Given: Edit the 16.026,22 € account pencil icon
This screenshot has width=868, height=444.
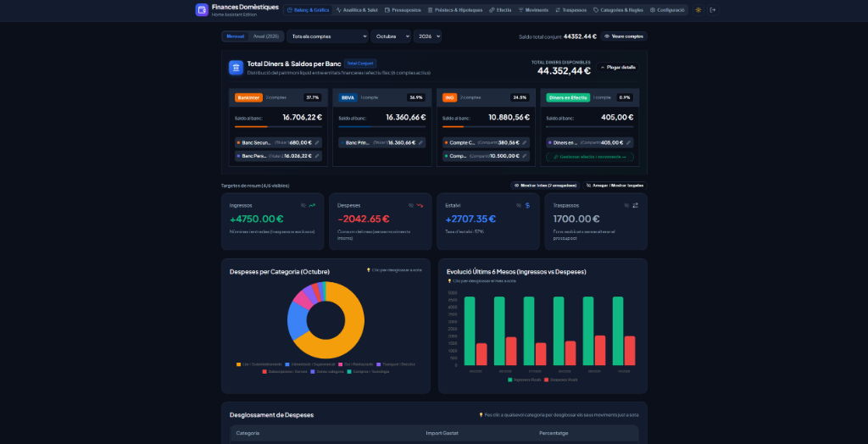Looking at the screenshot, I should tap(317, 156).
